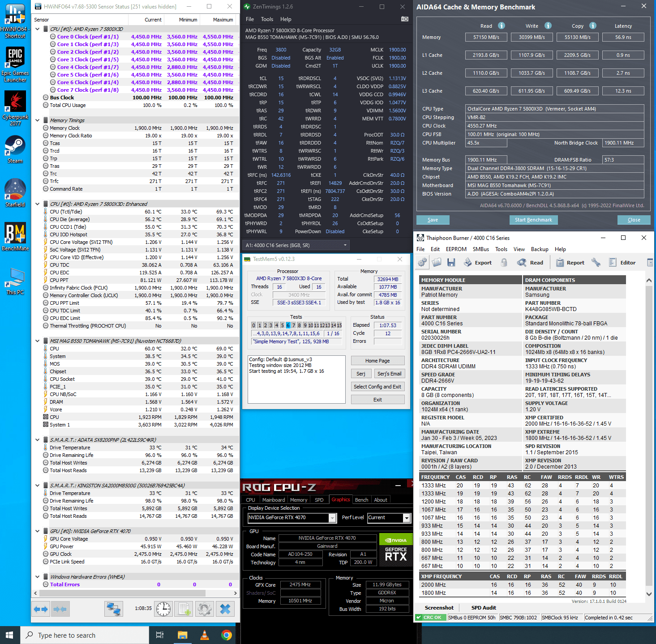Click the logging sheet icon in HWiNFO
Viewport: 656px width, 644px height.
[x=184, y=609]
